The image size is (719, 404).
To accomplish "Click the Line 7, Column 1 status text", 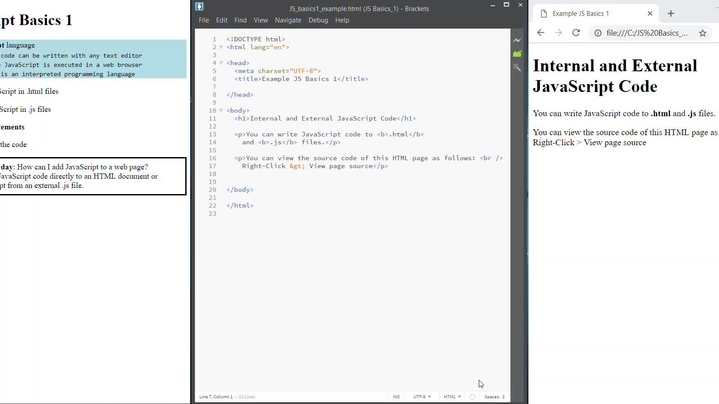I will pos(216,397).
